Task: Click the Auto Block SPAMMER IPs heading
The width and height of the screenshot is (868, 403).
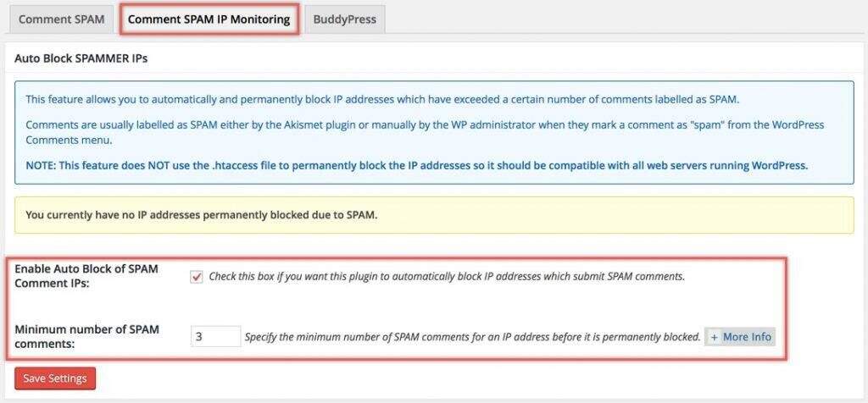Action: [x=82, y=59]
